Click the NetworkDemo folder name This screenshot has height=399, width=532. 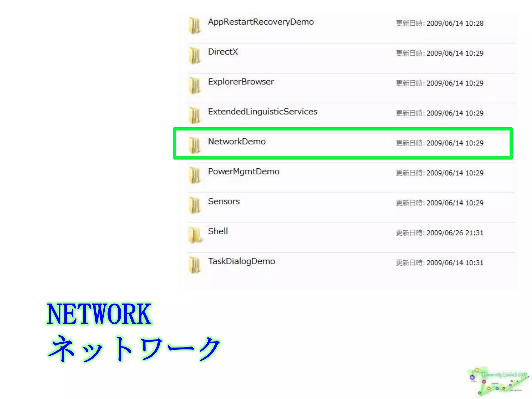coord(237,142)
